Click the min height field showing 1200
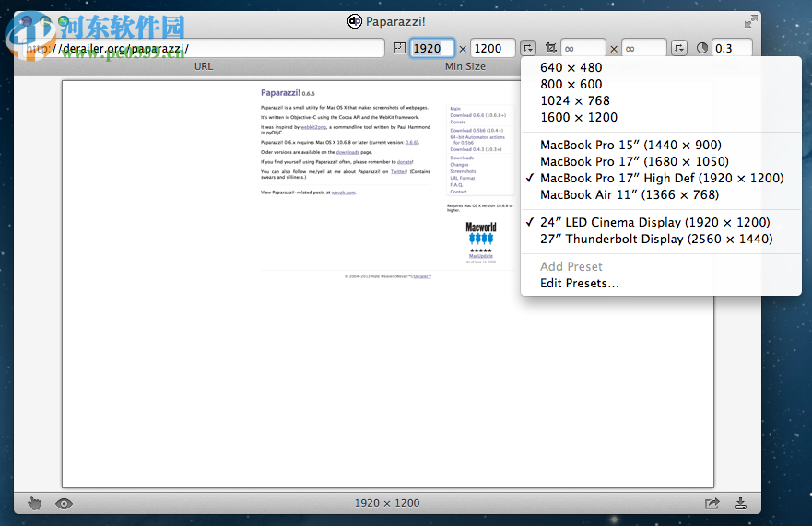Viewport: 812px width, 526px height. [x=492, y=48]
